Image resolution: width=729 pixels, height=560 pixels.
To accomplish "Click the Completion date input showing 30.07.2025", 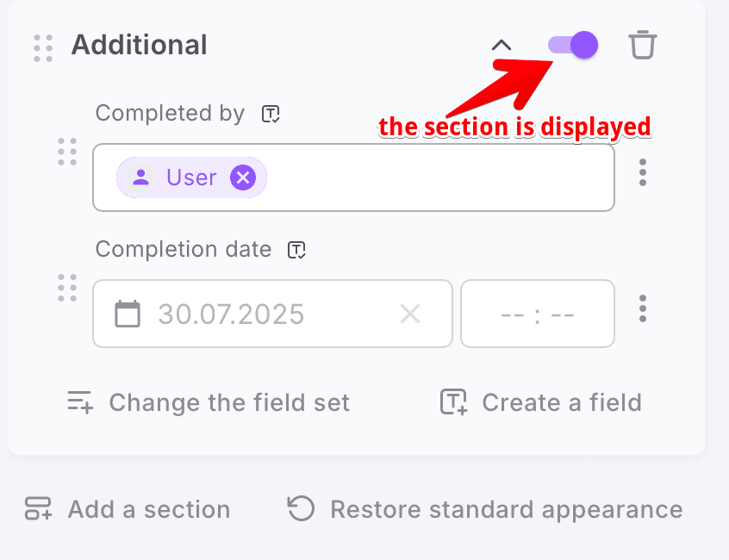I will click(x=259, y=314).
